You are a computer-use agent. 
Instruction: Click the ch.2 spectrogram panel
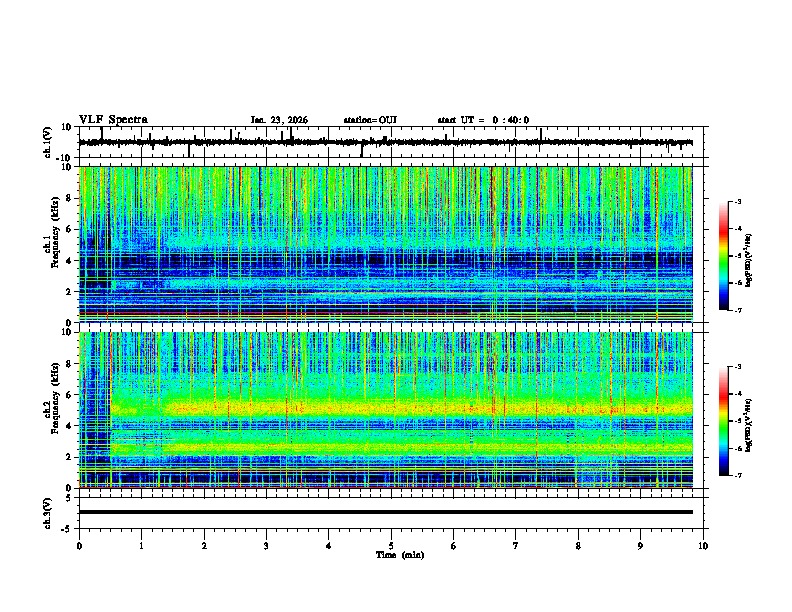point(386,410)
